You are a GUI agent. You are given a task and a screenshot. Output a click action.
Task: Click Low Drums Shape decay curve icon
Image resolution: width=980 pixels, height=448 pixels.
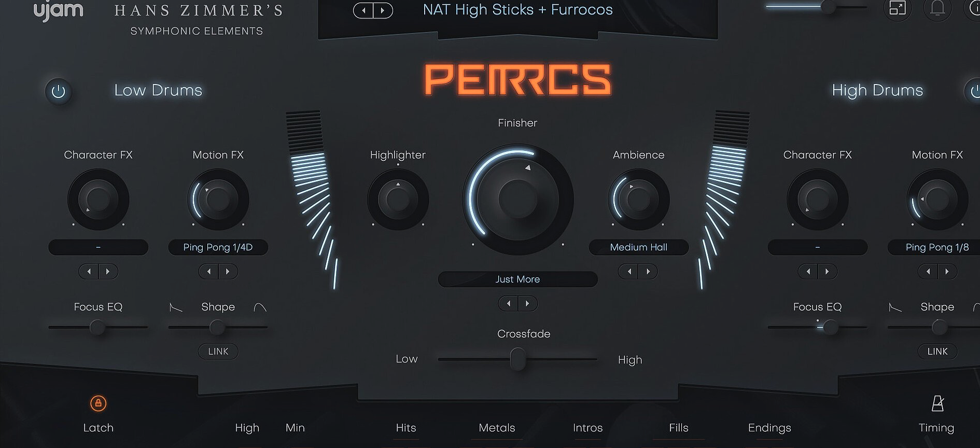(176, 307)
